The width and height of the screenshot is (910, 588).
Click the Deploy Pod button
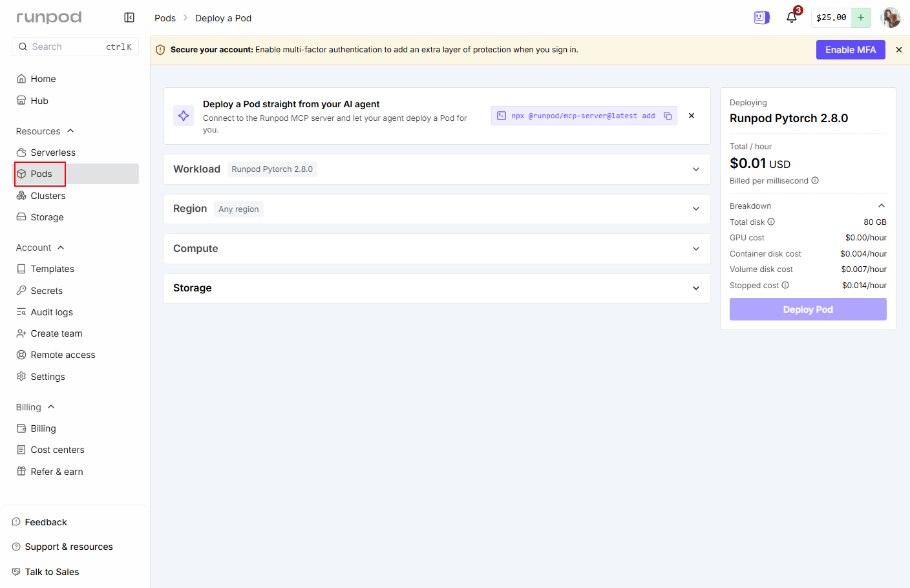[x=808, y=310]
